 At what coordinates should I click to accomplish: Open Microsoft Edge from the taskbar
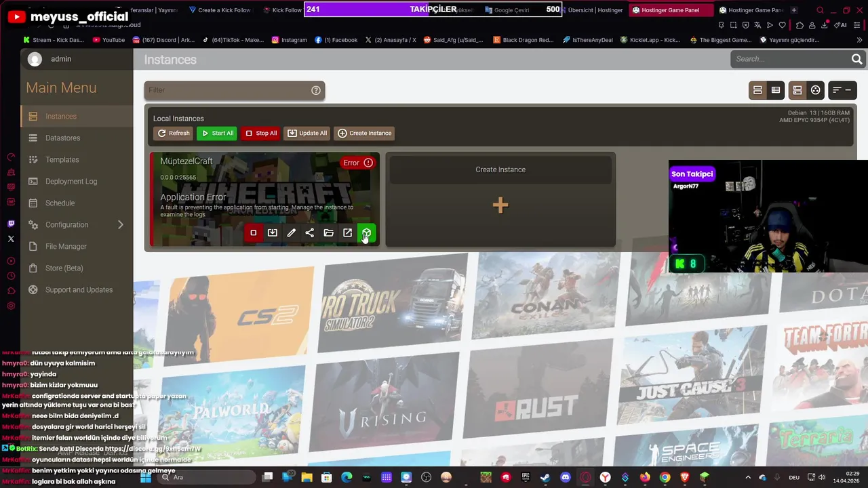point(347,477)
